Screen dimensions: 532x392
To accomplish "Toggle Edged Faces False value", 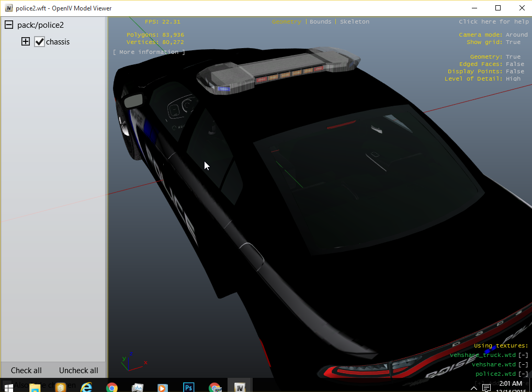I will [x=515, y=64].
